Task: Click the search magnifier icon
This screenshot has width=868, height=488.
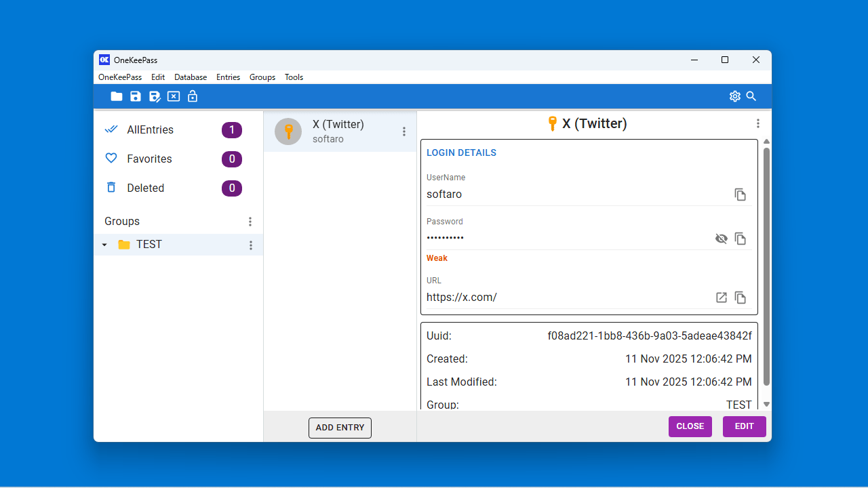Action: click(751, 96)
